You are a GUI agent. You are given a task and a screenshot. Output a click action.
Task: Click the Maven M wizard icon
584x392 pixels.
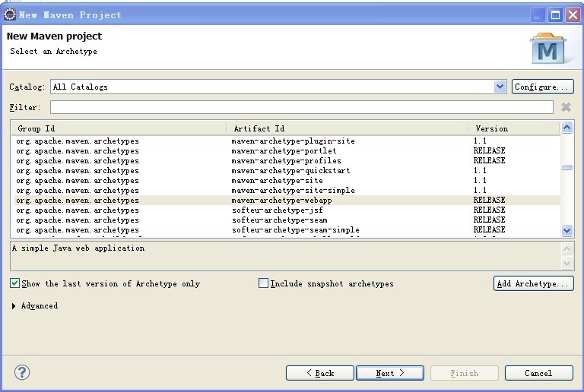click(x=547, y=49)
